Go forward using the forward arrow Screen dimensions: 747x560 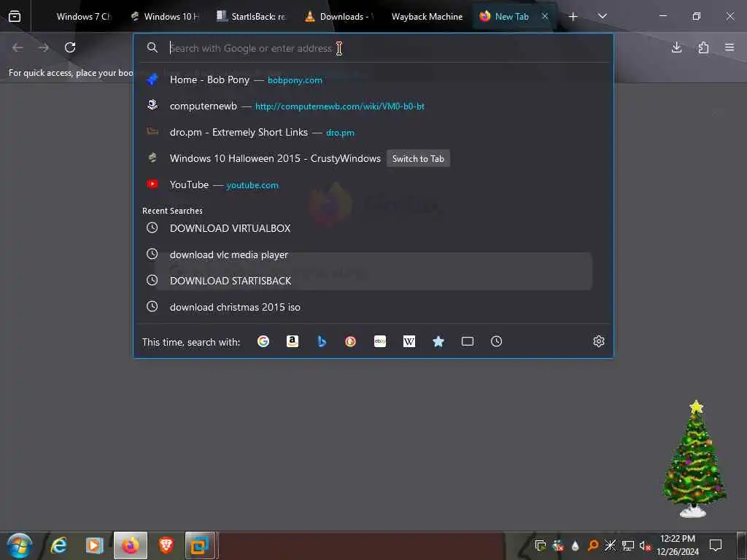click(x=43, y=47)
